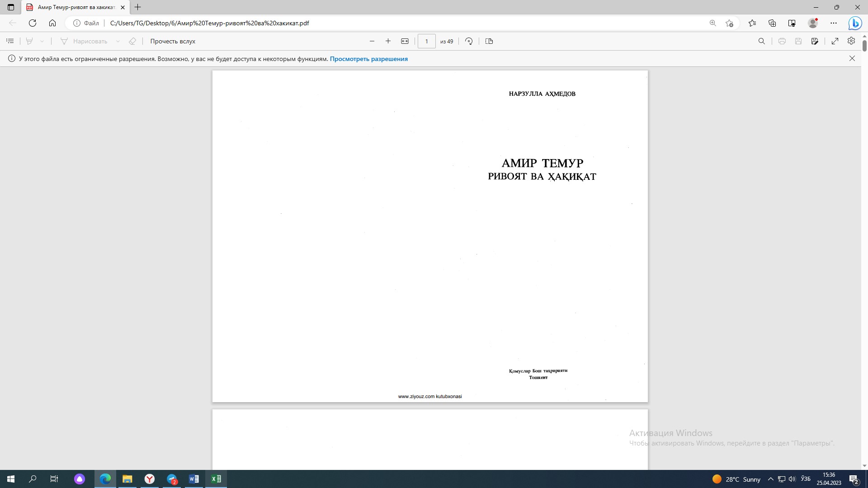Click the Просмотреть разрешения link
Image resolution: width=868 pixels, height=488 pixels.
click(x=368, y=59)
